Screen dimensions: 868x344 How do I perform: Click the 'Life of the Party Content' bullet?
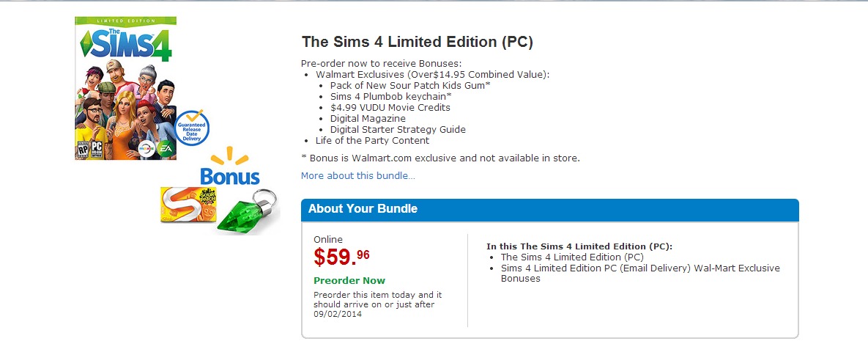[373, 141]
